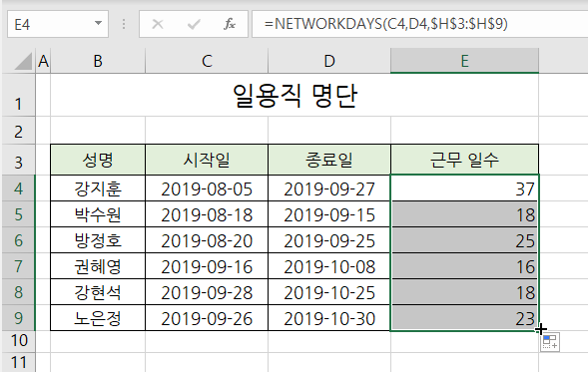
Task: Click the 성명 header cell
Action: click(x=98, y=160)
